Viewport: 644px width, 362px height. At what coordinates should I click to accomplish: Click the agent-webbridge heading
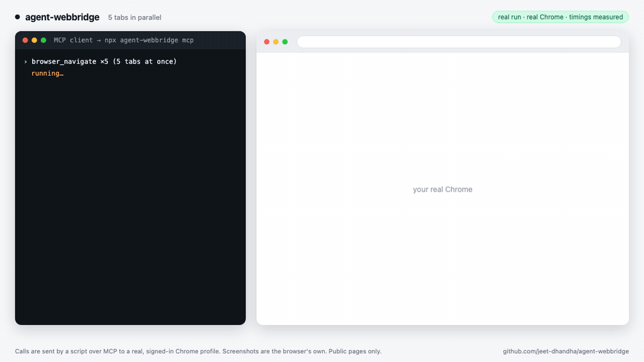coord(62,17)
